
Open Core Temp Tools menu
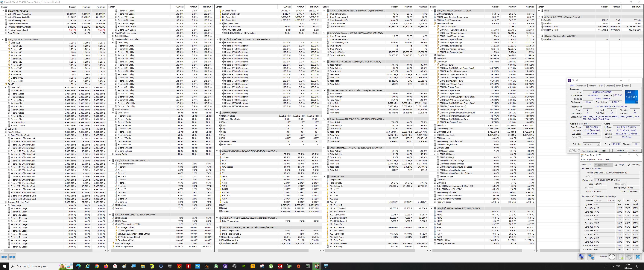click(x=600, y=160)
